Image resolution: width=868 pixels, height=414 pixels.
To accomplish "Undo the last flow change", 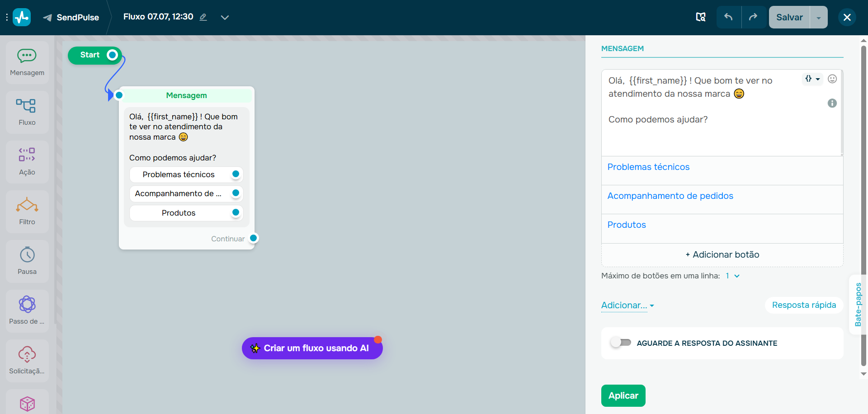I will tap(728, 17).
